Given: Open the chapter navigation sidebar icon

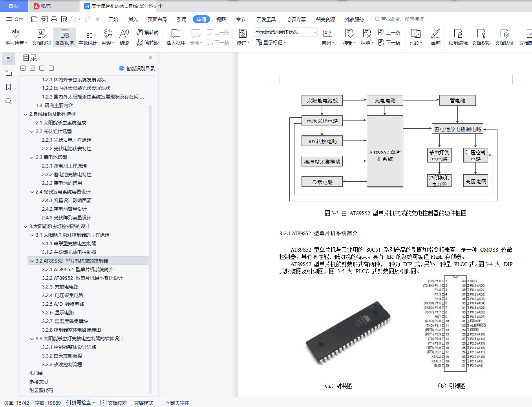Looking at the screenshot, I should point(9,73).
